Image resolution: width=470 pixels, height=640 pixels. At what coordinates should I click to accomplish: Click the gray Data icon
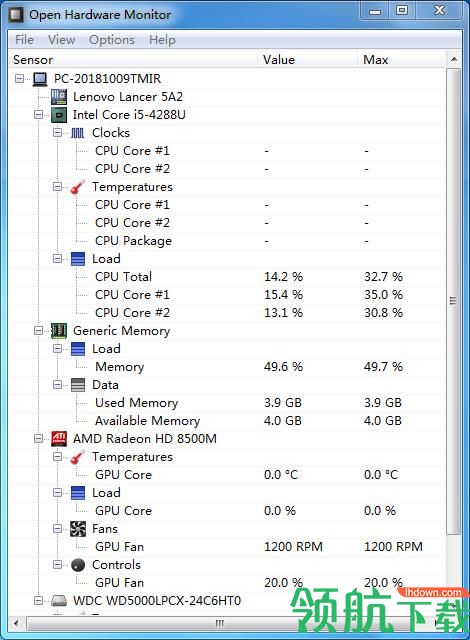(x=78, y=385)
